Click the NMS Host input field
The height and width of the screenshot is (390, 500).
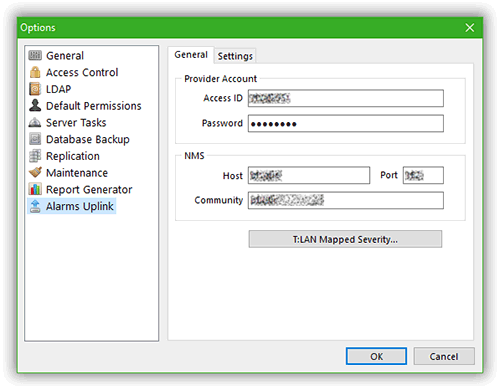309,175
